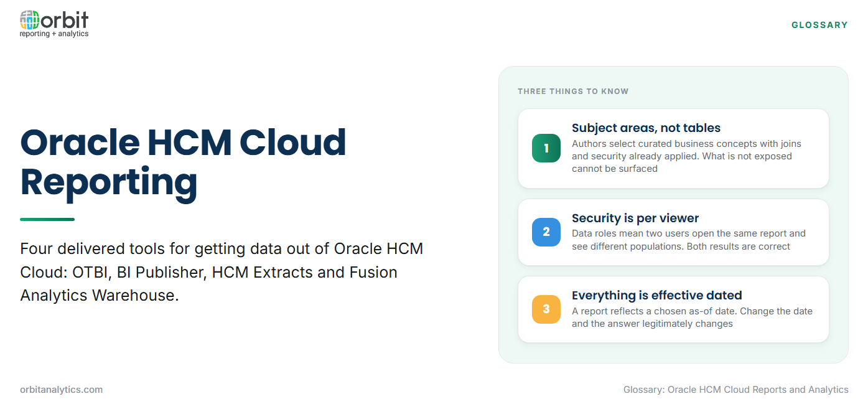Image resolution: width=868 pixels, height=404 pixels.
Task: Click the heading 'Subject areas, not tables'
Action: pos(646,128)
